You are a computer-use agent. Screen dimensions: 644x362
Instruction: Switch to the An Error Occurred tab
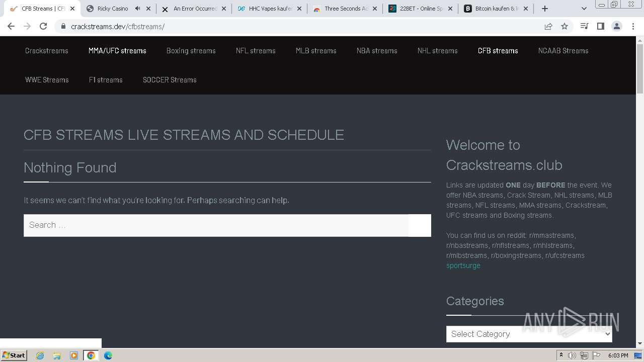(x=195, y=9)
